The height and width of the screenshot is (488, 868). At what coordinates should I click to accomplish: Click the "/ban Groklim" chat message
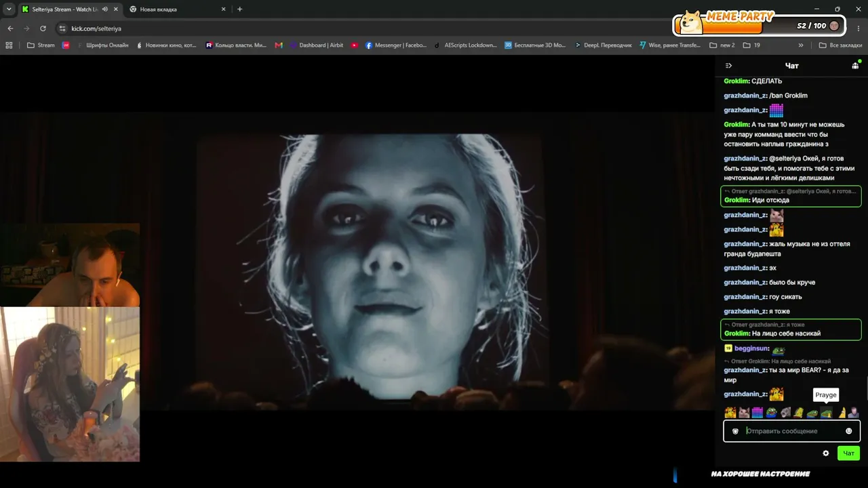766,96
